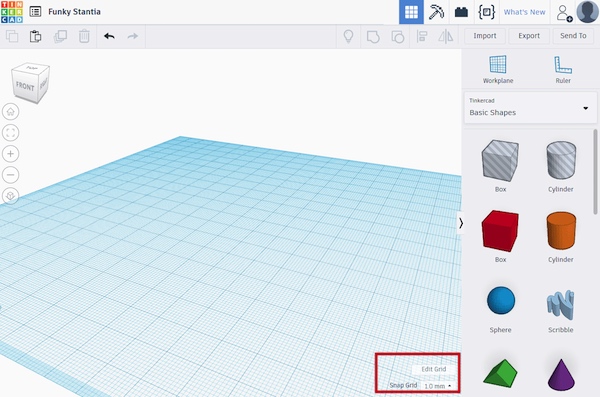Click the Import button
The height and width of the screenshot is (397, 600).
pyautogui.click(x=484, y=36)
